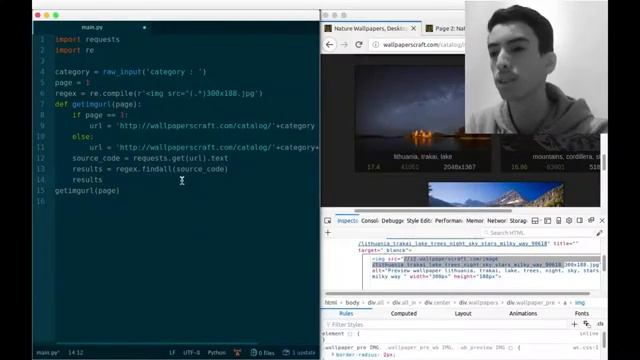Select the Fonts sidebar tab

point(582,313)
